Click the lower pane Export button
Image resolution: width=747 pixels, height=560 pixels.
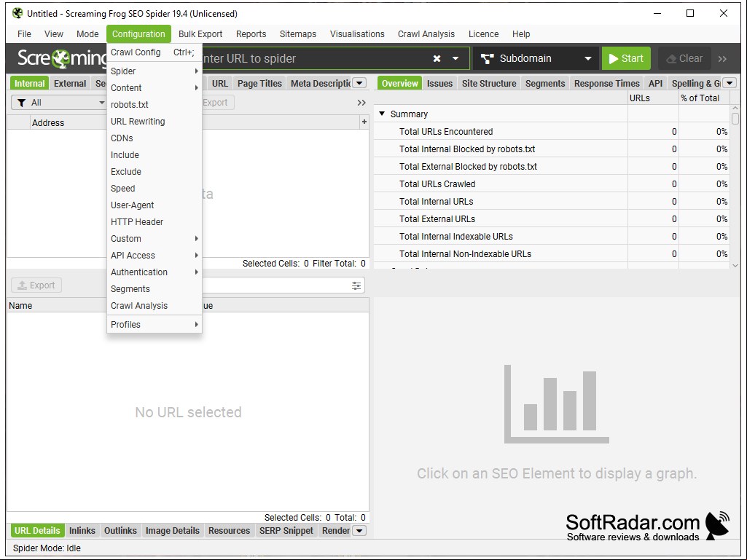[36, 285]
